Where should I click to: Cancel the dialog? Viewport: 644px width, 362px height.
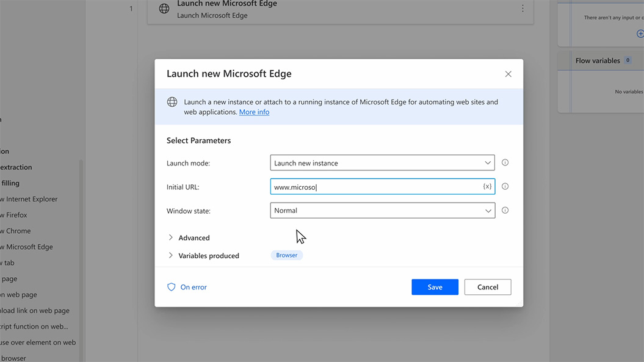tap(488, 287)
